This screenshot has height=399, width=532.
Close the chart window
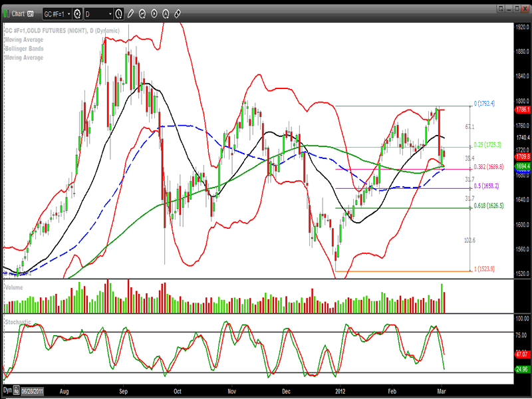click(525, 9)
